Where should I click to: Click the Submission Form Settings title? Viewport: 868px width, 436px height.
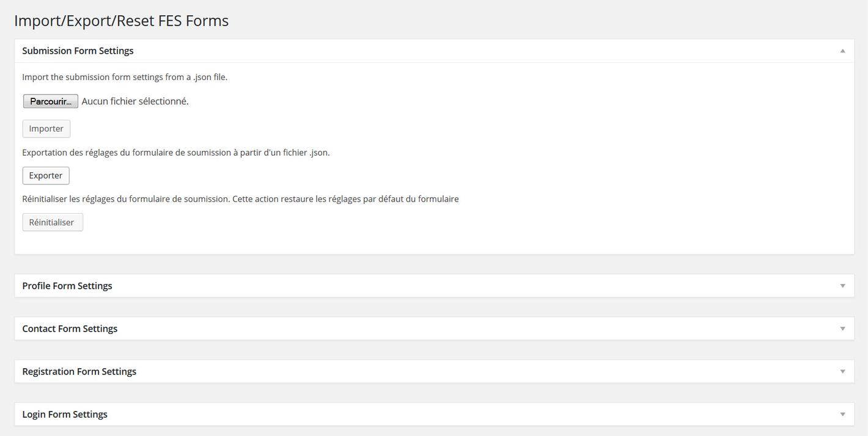pyautogui.click(x=78, y=51)
